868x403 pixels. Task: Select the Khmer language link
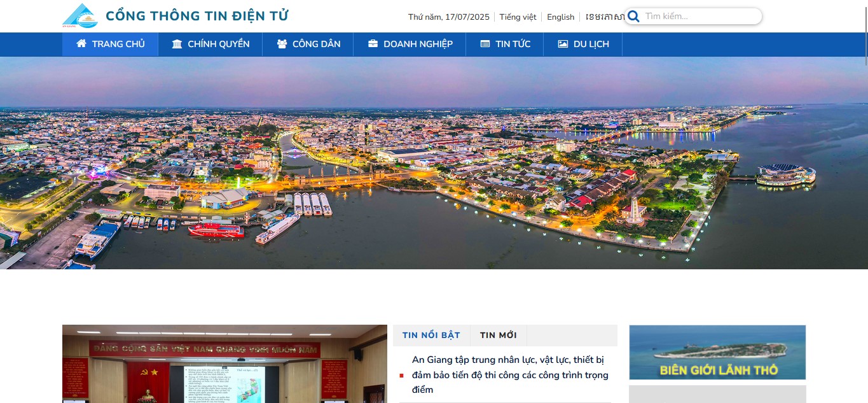(604, 17)
